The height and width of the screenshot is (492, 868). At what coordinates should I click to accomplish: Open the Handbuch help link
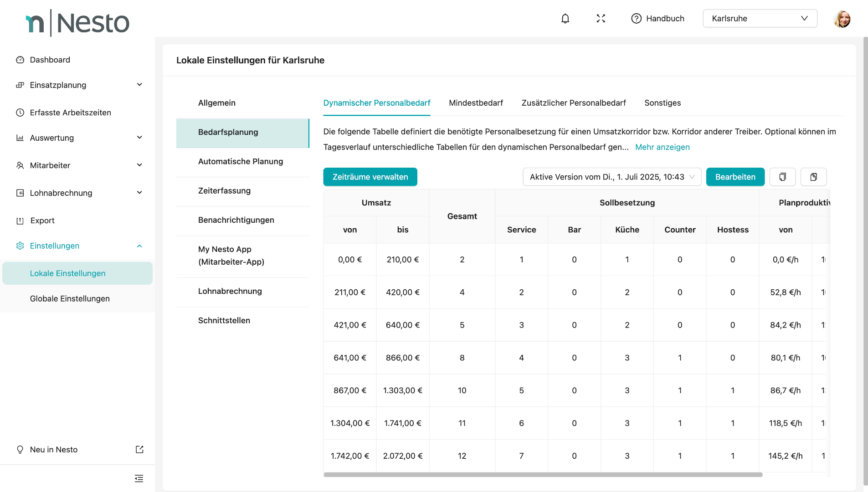pos(657,19)
